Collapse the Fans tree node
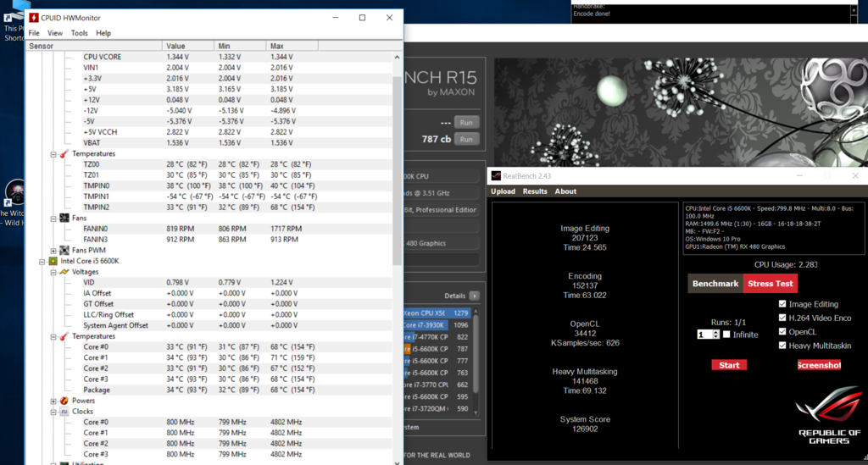Image resolution: width=868 pixels, height=465 pixels. tap(53, 219)
